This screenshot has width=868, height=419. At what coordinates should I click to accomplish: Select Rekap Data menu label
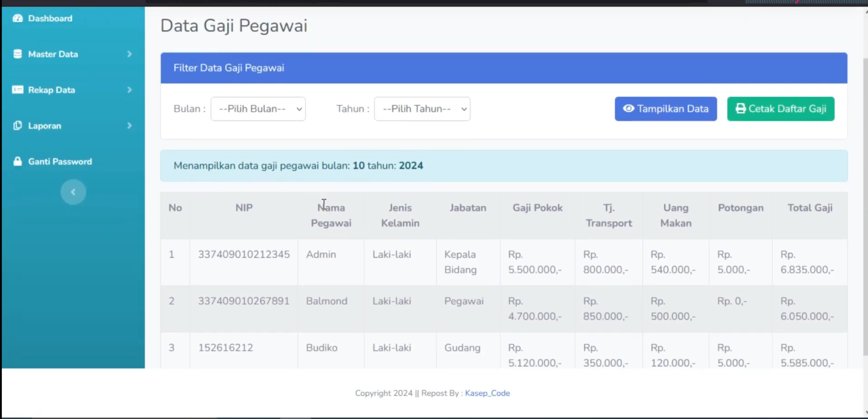[52, 90]
